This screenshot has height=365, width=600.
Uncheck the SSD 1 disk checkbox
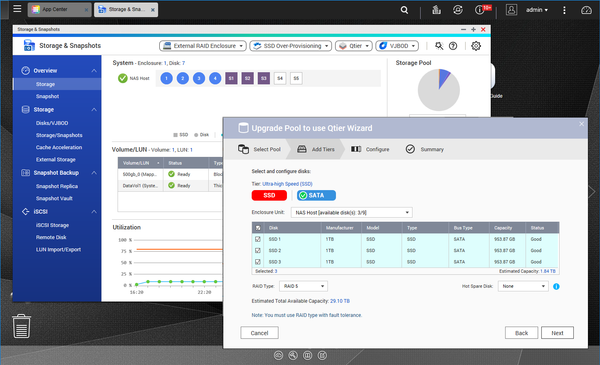258,239
